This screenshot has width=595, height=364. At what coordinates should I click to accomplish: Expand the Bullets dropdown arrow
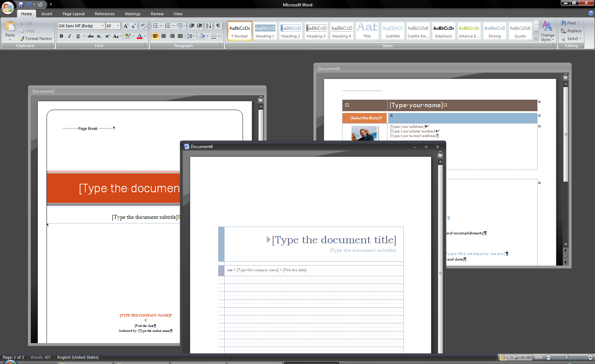pos(161,26)
